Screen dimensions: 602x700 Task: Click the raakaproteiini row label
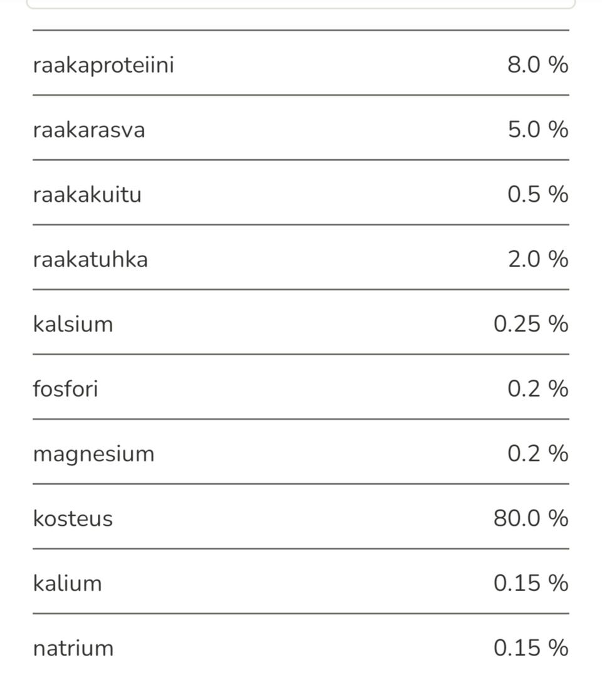(103, 65)
